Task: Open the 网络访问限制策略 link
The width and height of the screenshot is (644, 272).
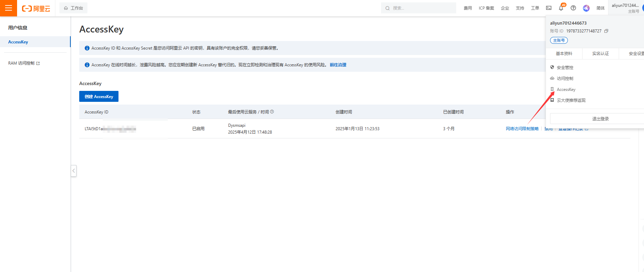Action: tap(522, 129)
